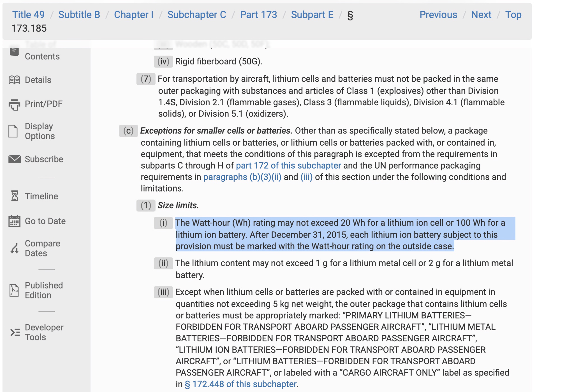Open the Details book icon

click(14, 80)
